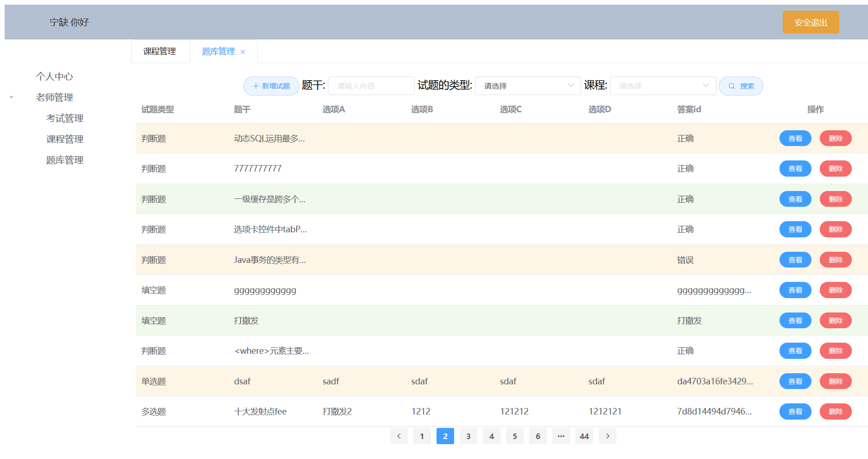Image resolution: width=868 pixels, height=459 pixels.
Task: Jump to page 44 in pagination
Action: pyautogui.click(x=584, y=436)
